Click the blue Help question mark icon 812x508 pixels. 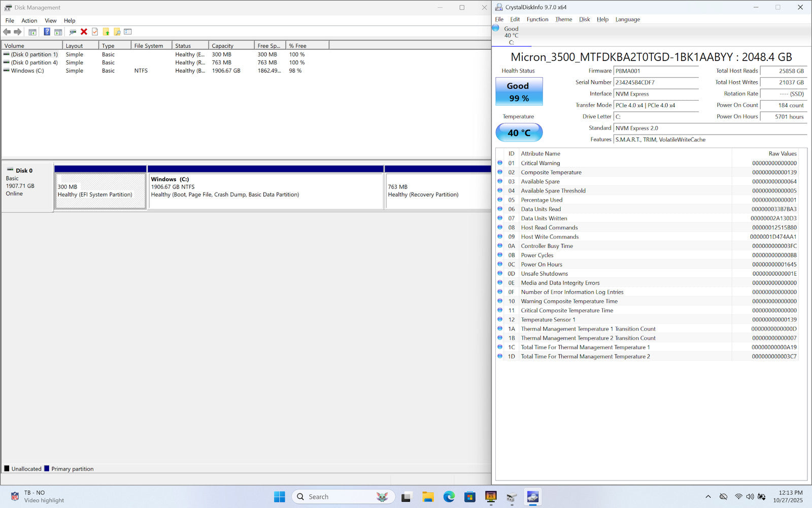(x=47, y=32)
